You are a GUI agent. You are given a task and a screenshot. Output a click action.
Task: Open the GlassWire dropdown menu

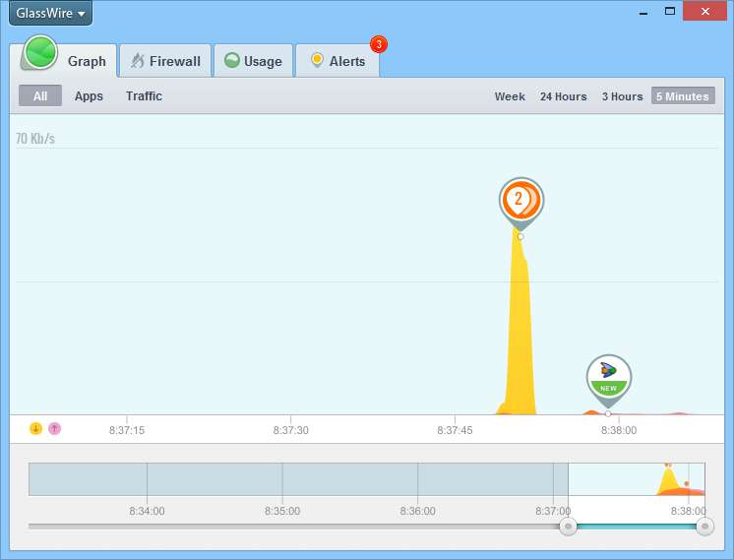(50, 13)
